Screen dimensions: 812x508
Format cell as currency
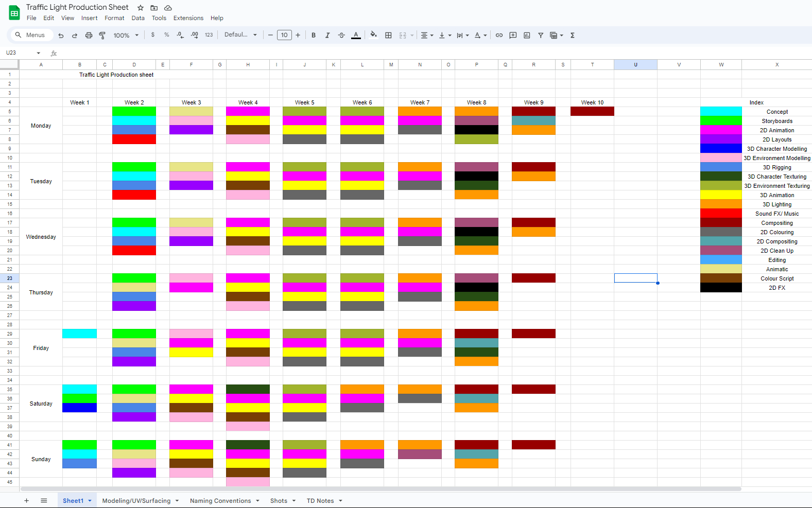point(153,35)
